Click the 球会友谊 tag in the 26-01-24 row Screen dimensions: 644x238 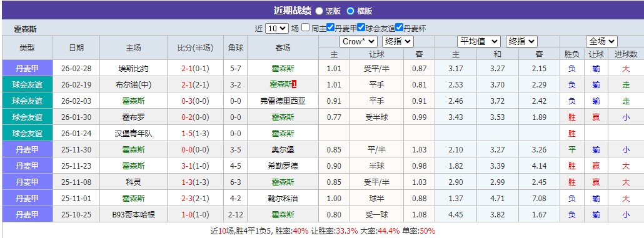tap(27, 133)
